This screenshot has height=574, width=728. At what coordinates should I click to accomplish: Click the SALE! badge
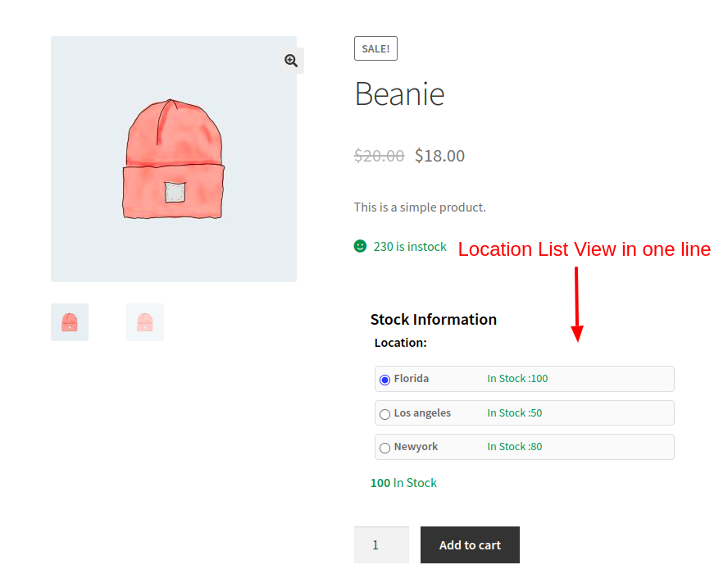375,48
